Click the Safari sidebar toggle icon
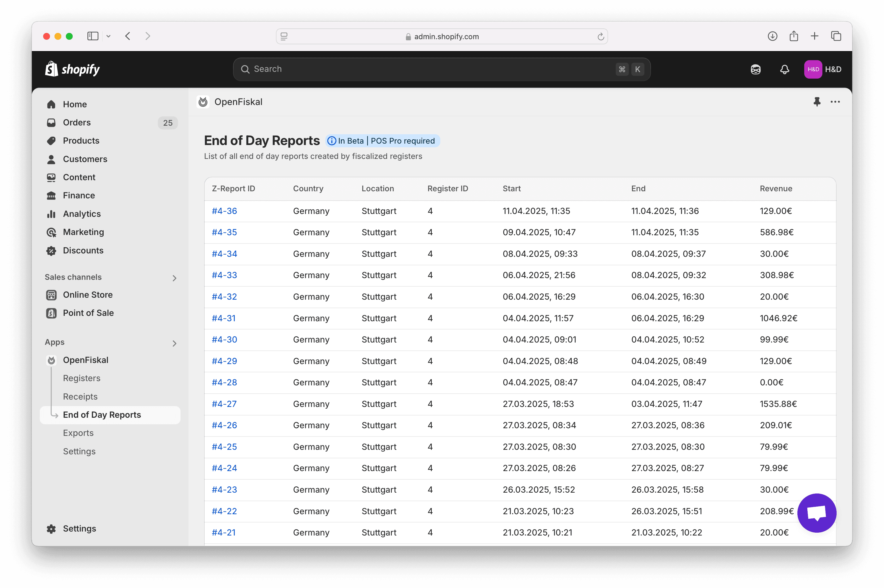The image size is (884, 588). pos(93,36)
